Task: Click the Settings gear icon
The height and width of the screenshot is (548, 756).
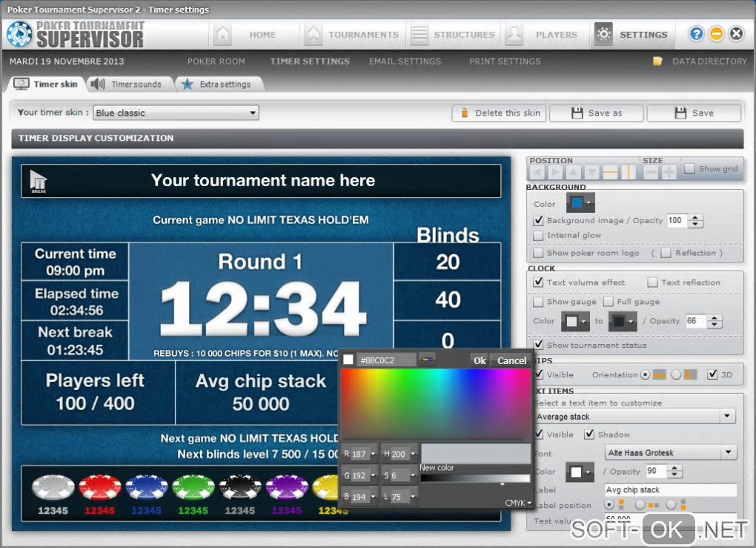Action: coord(603,34)
